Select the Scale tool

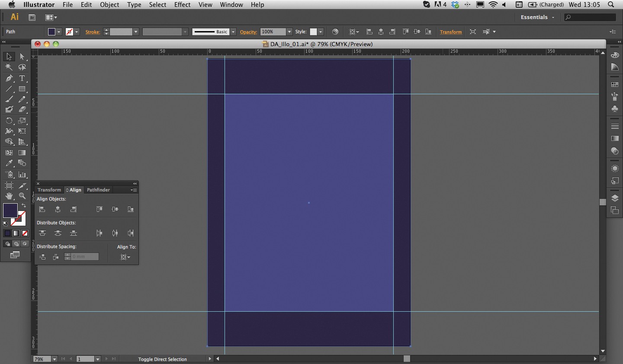(22, 121)
